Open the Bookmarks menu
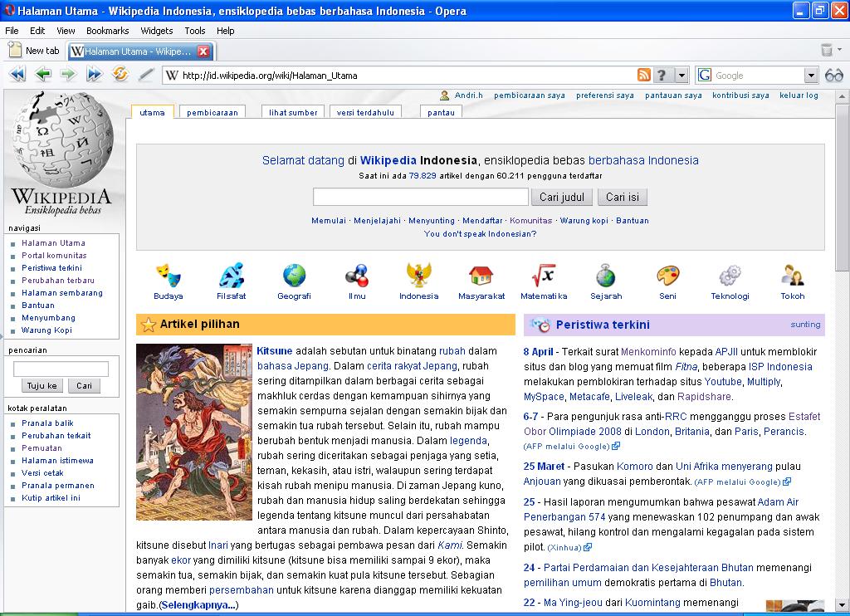Screen dimensions: 850x616 click(x=107, y=31)
